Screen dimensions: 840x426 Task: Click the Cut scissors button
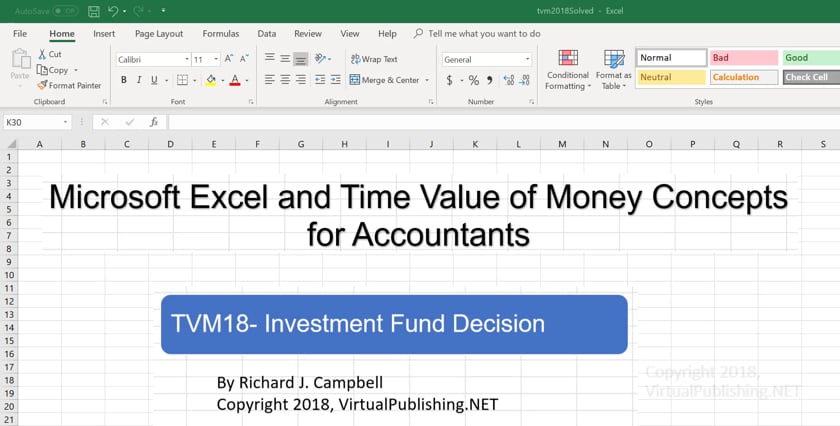(x=50, y=54)
